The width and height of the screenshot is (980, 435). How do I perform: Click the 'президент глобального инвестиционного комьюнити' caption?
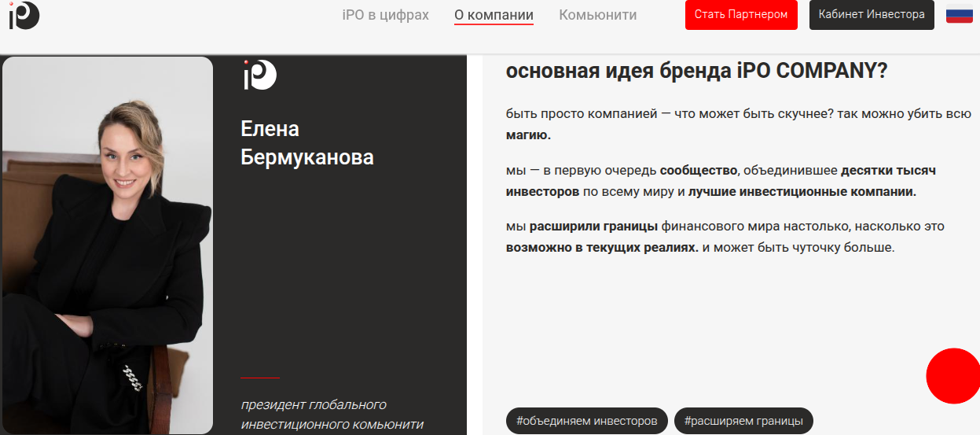[x=332, y=415]
